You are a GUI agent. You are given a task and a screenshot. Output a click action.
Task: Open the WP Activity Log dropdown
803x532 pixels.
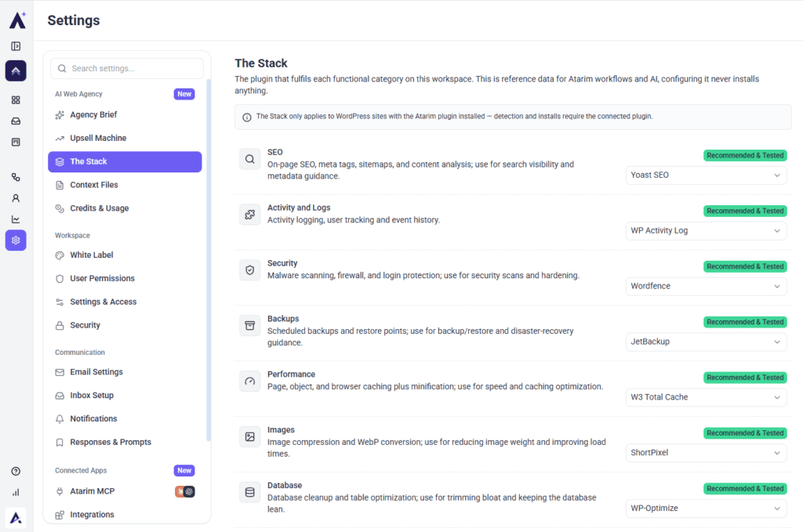point(707,230)
